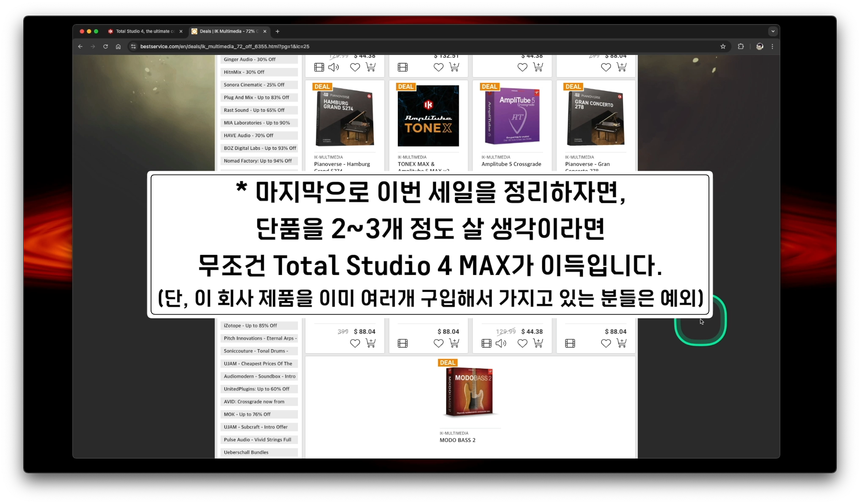Image resolution: width=860 pixels, height=504 pixels.
Task: Open UnitedPlugins: Up to 60% Off deal
Action: pos(259,389)
